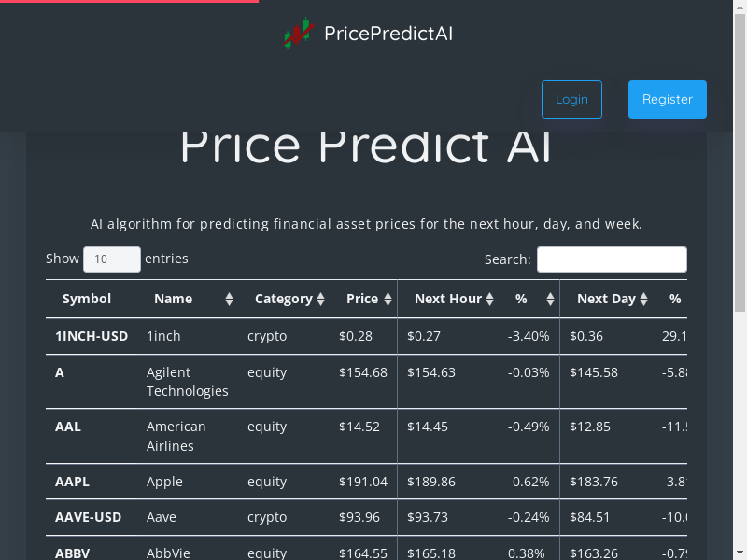Click the ABBV symbol entry
Image resolution: width=747 pixels, height=560 pixels.
(x=72, y=553)
